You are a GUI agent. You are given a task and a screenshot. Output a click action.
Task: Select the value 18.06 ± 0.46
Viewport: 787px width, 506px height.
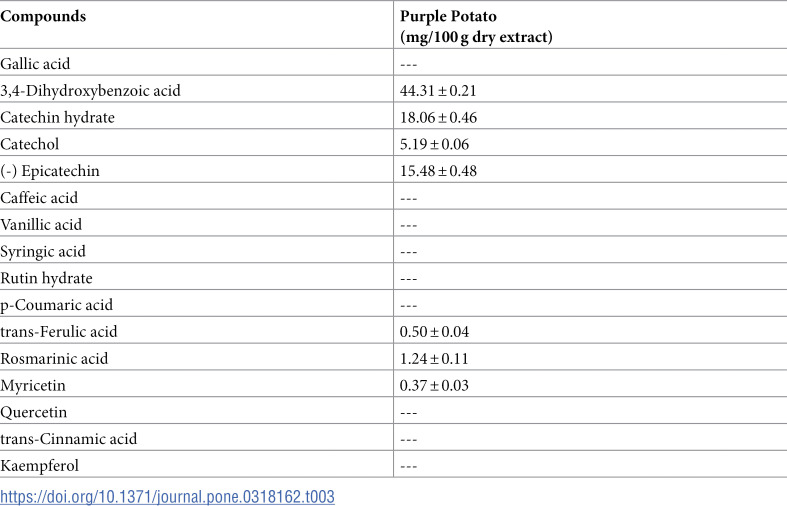[438, 117]
